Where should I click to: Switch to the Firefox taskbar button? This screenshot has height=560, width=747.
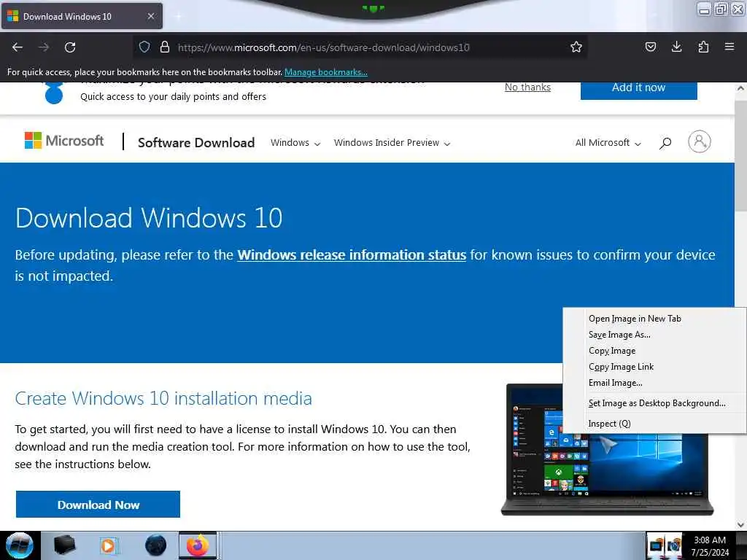pos(198,545)
